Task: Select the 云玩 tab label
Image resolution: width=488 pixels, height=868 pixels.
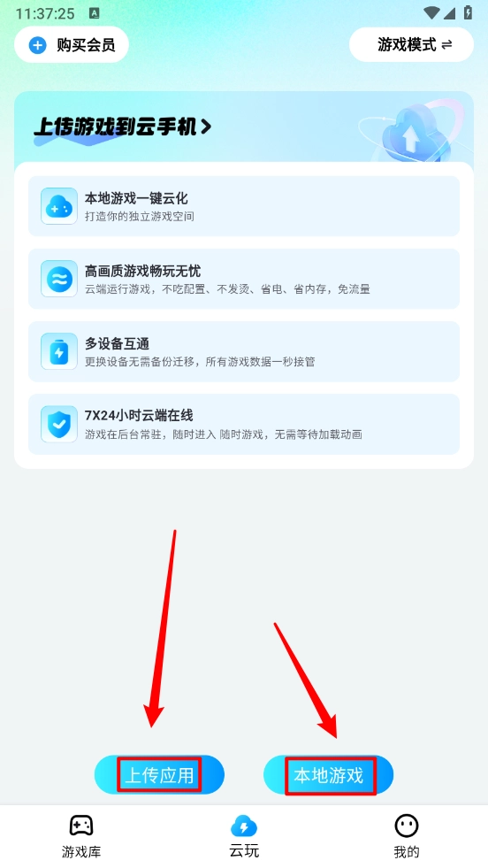Action: (x=244, y=851)
